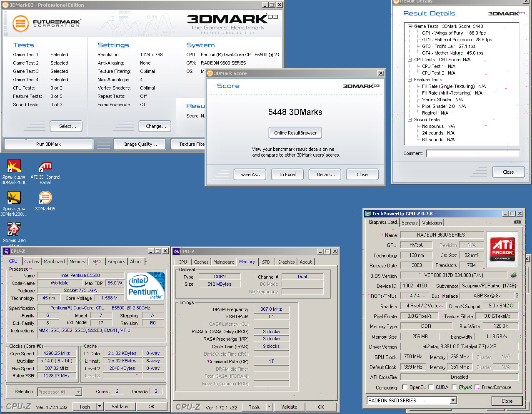The image size is (532, 414).
Task: Click the Comment text field in Result Details
Action: click(472, 153)
